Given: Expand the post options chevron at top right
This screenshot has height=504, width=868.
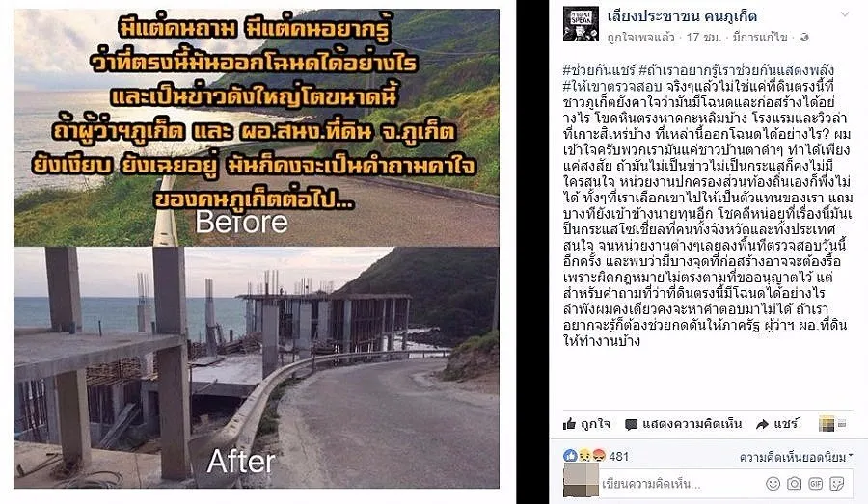Looking at the screenshot, I should [x=845, y=15].
